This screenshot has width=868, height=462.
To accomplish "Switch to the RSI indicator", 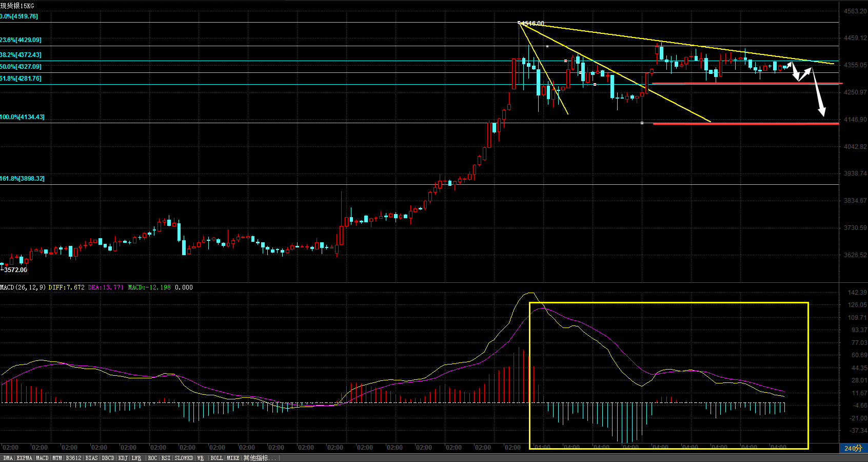I will point(166,458).
